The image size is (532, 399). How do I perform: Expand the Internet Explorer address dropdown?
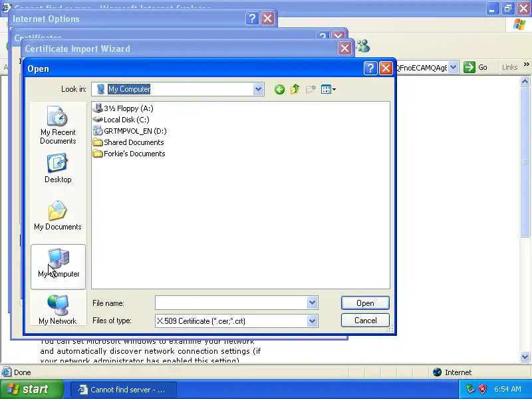[454, 67]
